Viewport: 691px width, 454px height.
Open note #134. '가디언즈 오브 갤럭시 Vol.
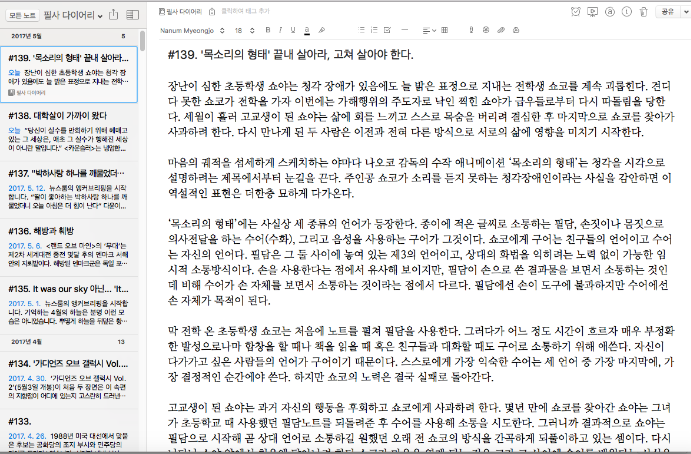(69, 380)
